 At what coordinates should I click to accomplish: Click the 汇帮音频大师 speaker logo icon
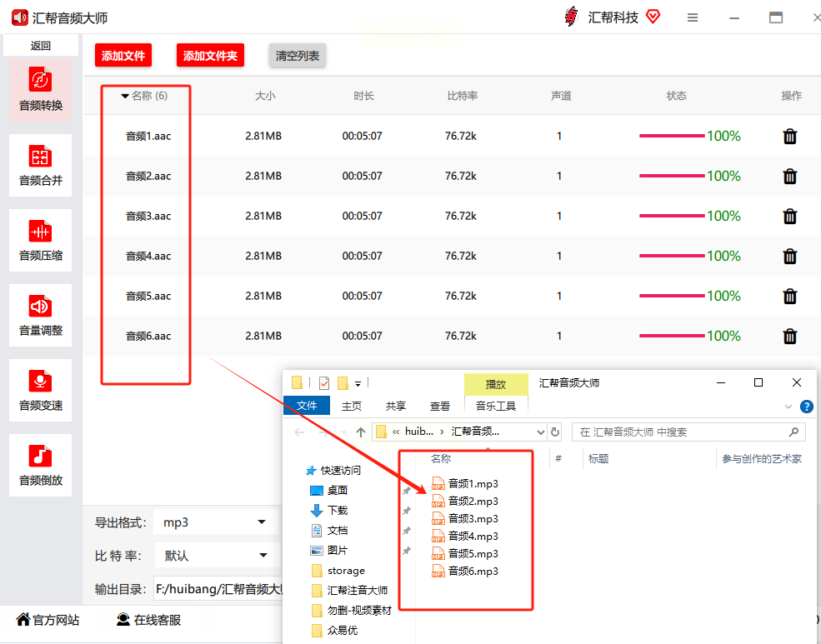coord(20,17)
